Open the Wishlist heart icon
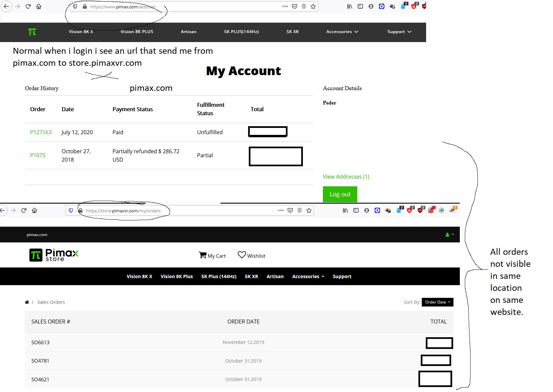The height and width of the screenshot is (392, 553). (241, 255)
